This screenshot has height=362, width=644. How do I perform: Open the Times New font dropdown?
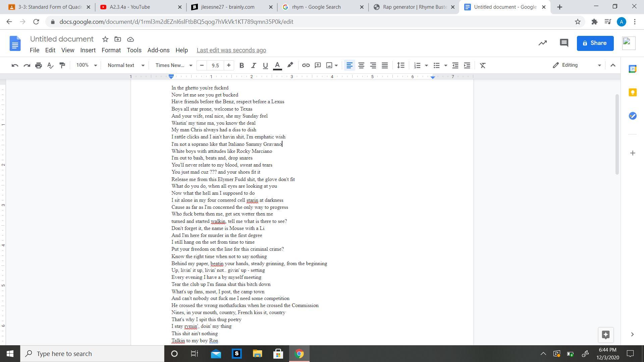click(173, 65)
